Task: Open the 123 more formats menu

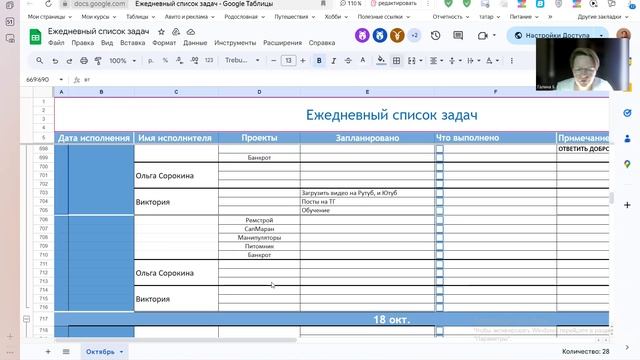Action: (x=209, y=60)
